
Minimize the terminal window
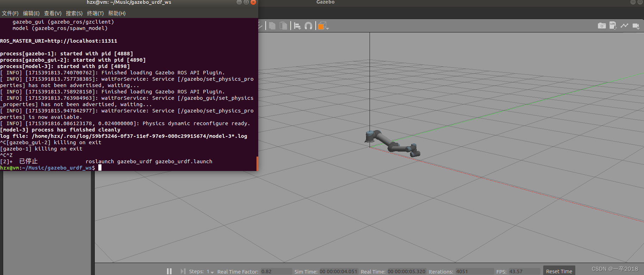point(239,2)
